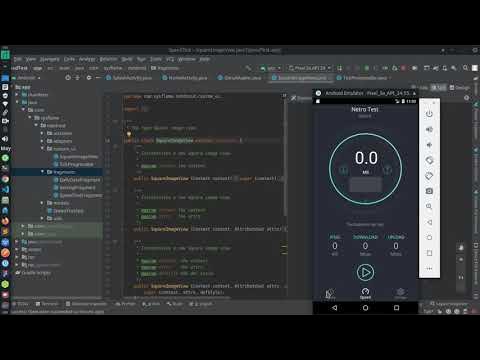Image resolution: width=480 pixels, height=360 pixels.
Task: Open the Refactor menu
Action: point(108,59)
